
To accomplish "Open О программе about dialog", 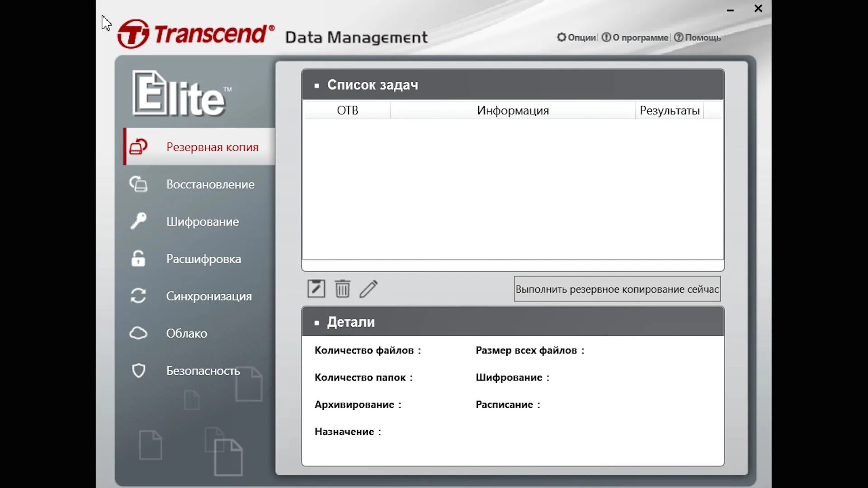I will [635, 38].
